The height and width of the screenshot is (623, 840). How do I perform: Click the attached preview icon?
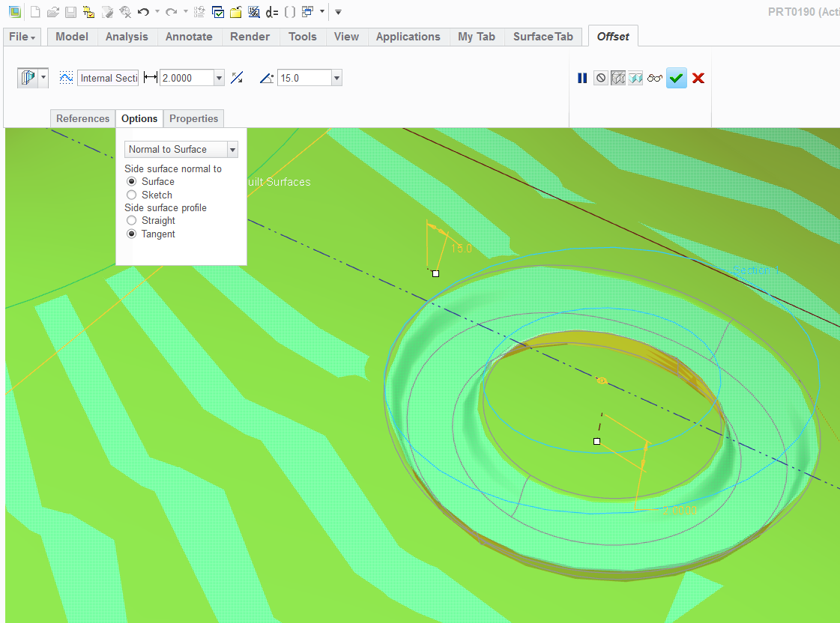[635, 78]
